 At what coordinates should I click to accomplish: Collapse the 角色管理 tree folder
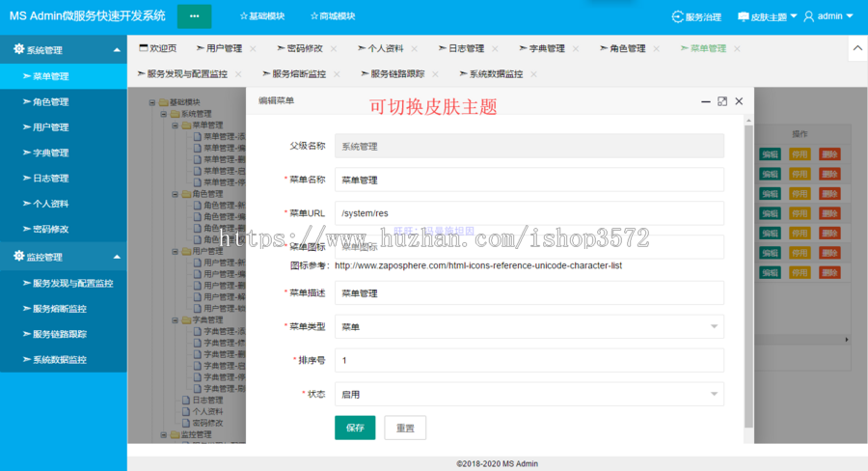pos(175,195)
